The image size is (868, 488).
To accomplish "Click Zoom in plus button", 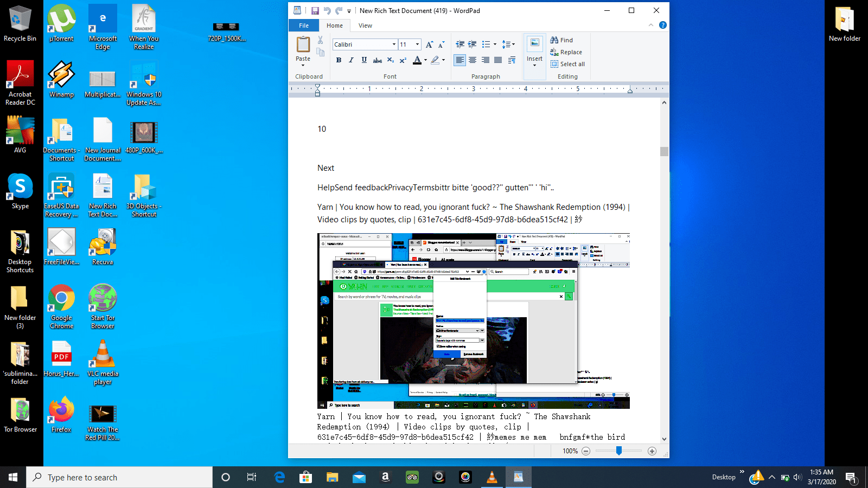I will pos(652,451).
